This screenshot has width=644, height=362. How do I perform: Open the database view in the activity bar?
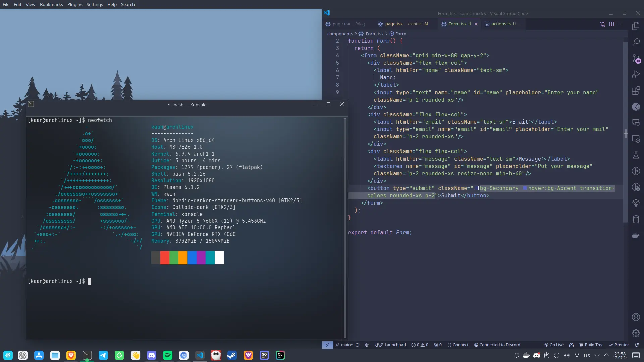636,219
